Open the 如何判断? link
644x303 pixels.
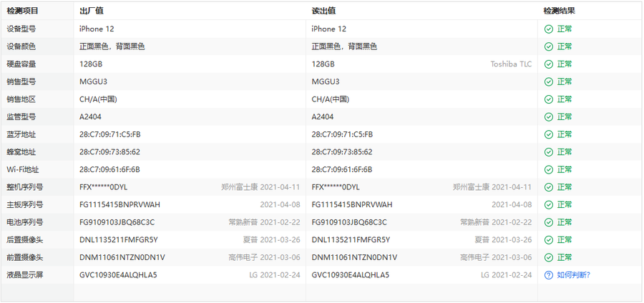[x=573, y=275]
